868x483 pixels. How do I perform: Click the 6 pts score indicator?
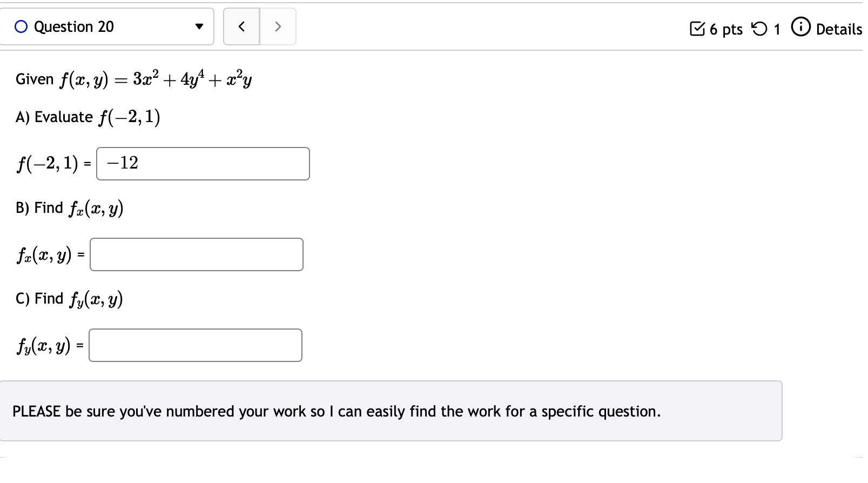pyautogui.click(x=725, y=30)
